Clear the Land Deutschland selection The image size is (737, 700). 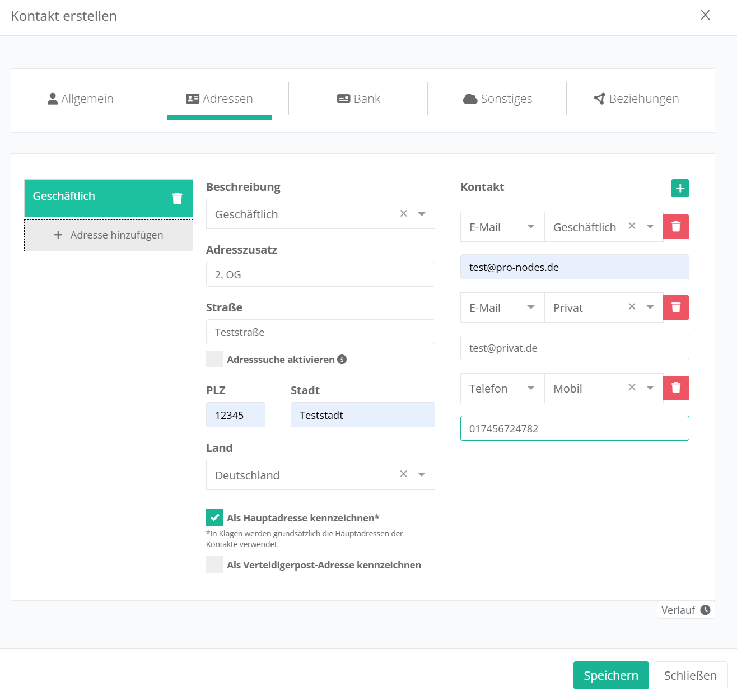click(403, 474)
